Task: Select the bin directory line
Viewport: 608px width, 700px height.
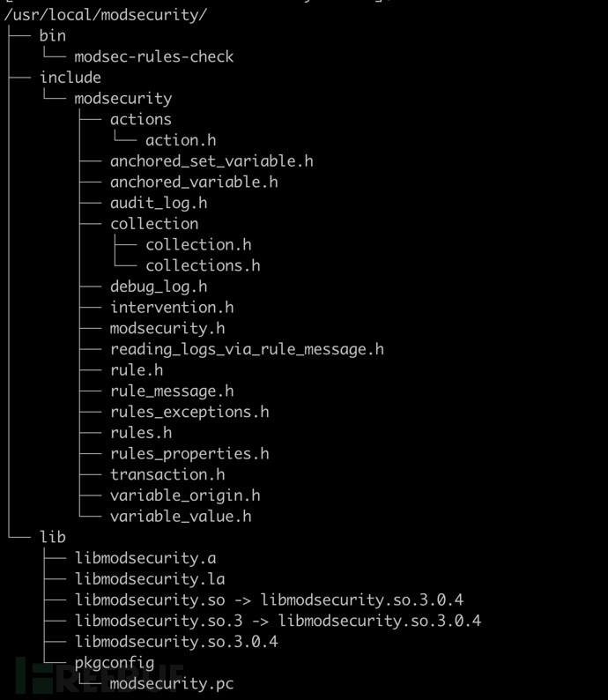Action: pos(52,36)
